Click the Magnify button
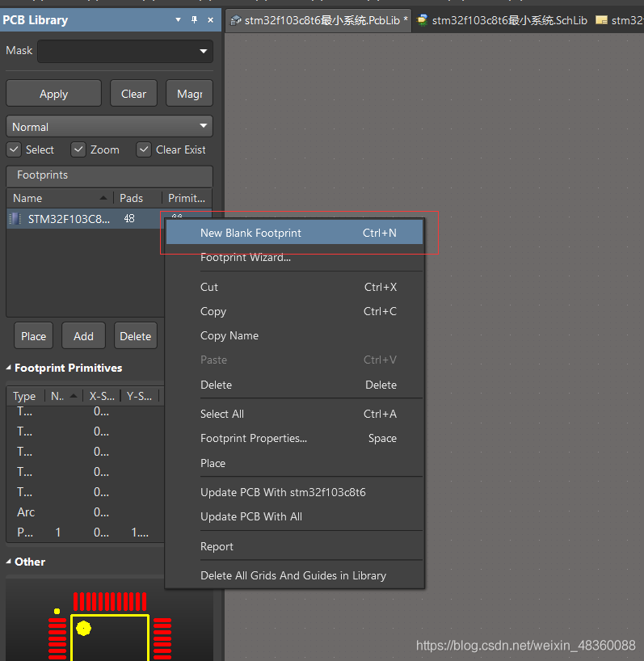The height and width of the screenshot is (661, 644). click(x=189, y=94)
